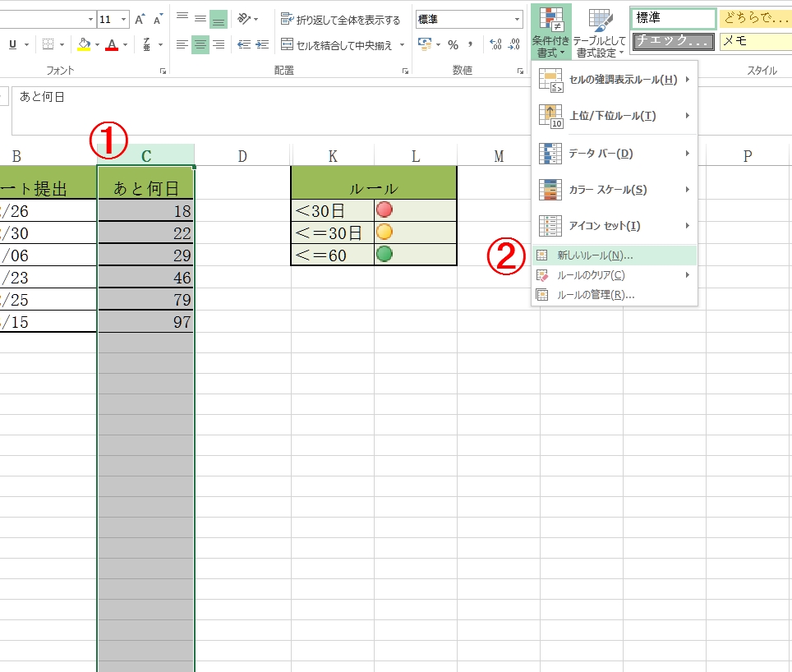Click the percent style icon
The image size is (792, 672).
(x=453, y=45)
